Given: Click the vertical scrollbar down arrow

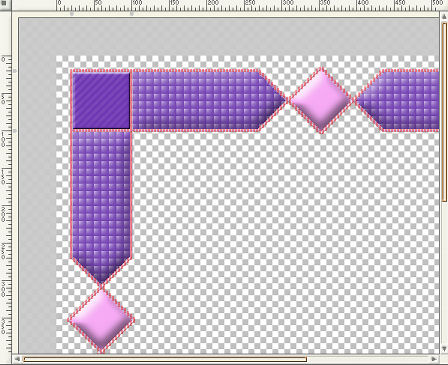Looking at the screenshot, I should [x=444, y=348].
